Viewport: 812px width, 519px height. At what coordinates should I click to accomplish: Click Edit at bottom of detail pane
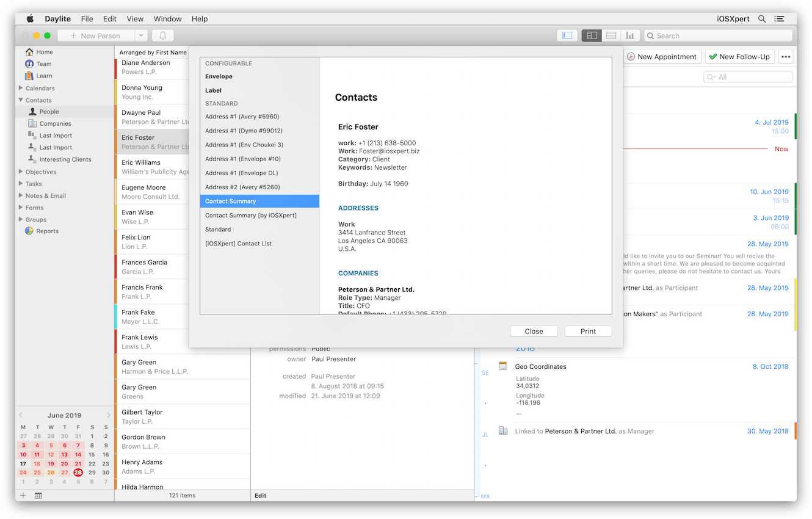261,496
